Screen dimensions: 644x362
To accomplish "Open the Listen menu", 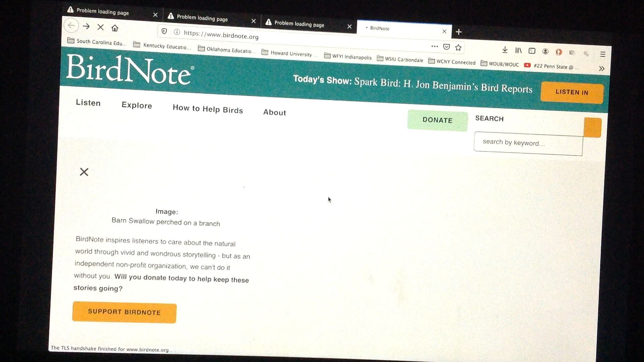I will (x=88, y=103).
